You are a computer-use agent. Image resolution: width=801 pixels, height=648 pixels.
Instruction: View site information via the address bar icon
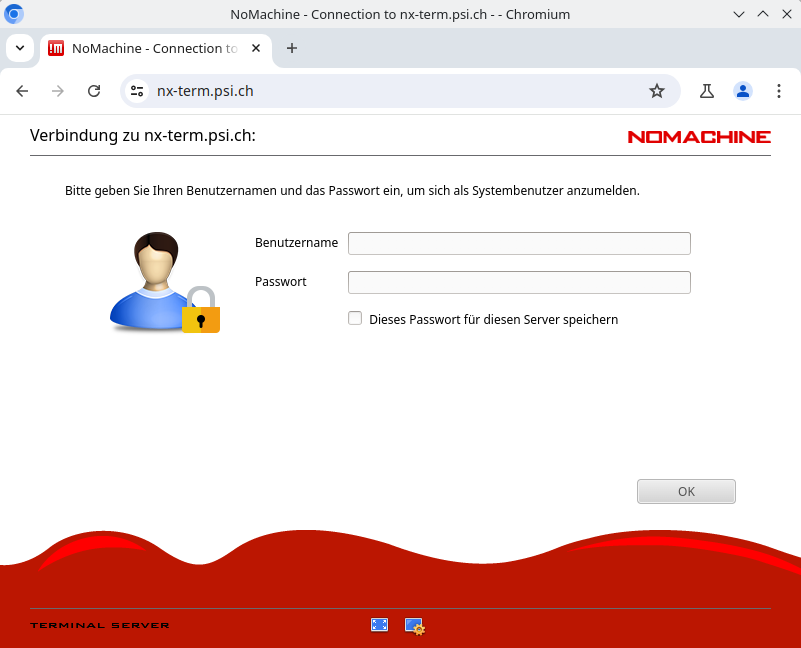click(135, 91)
